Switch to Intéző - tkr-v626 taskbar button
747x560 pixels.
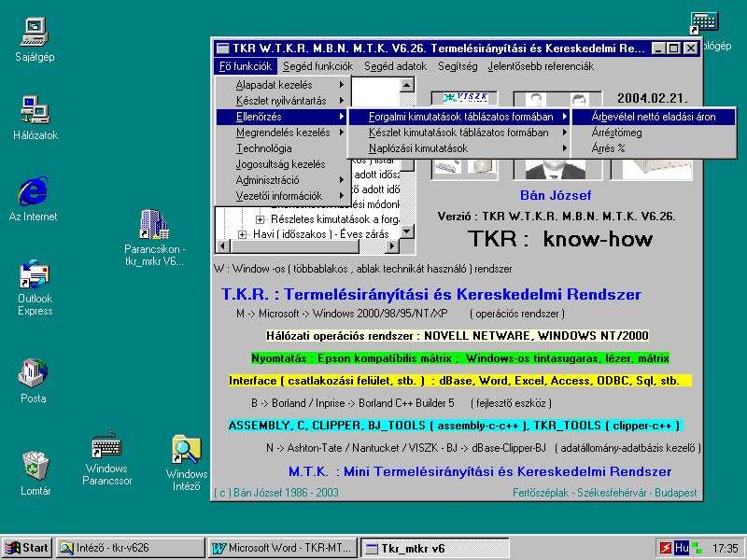130,548
